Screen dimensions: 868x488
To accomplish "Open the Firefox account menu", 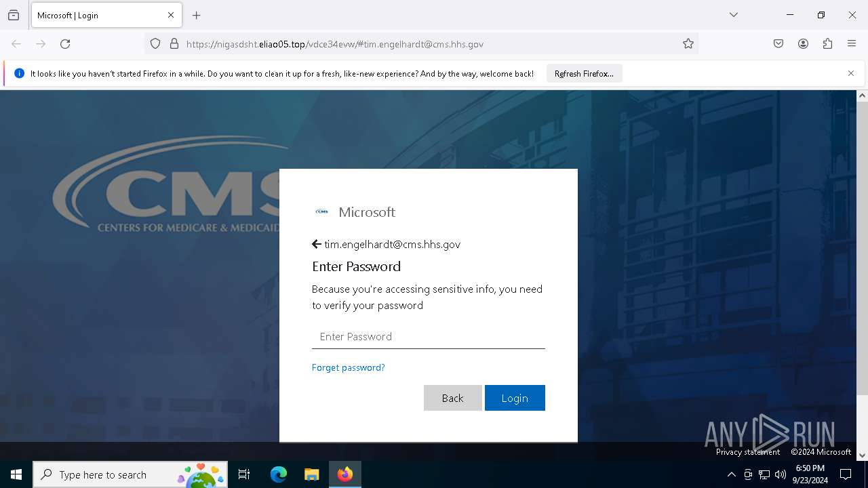I will click(803, 44).
